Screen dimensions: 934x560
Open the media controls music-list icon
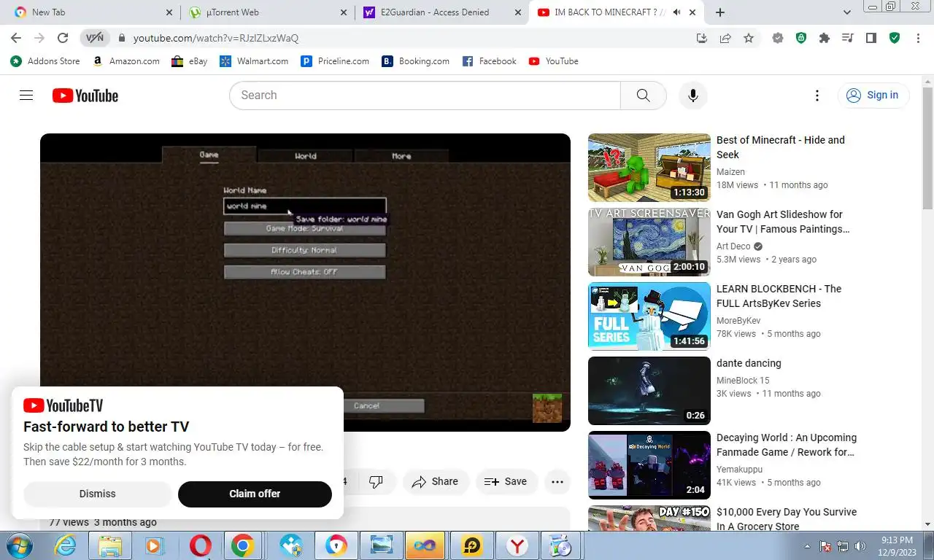(x=848, y=38)
